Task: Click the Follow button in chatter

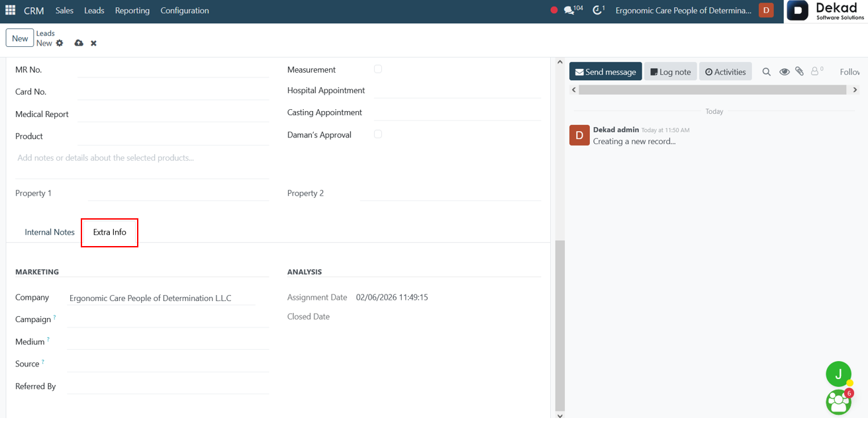Action: 850,71
